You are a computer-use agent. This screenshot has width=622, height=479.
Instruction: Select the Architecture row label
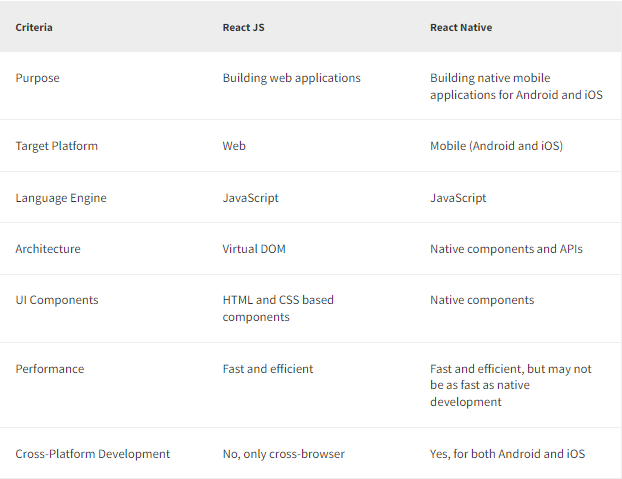[x=48, y=249]
